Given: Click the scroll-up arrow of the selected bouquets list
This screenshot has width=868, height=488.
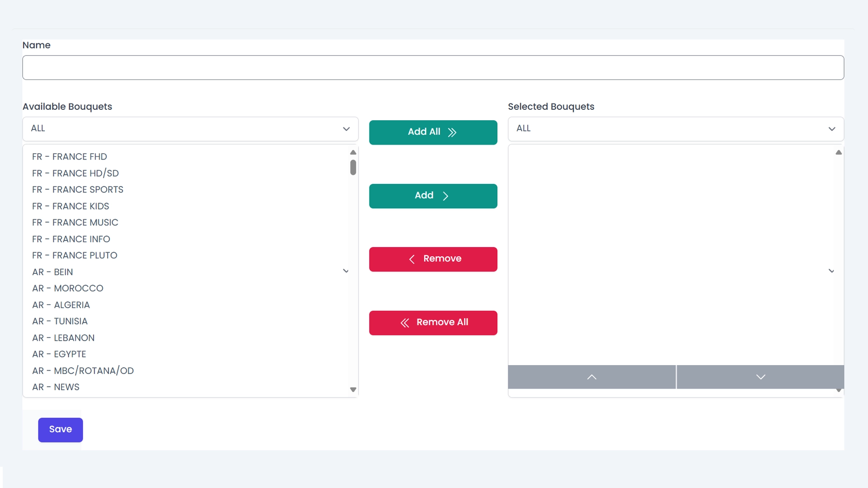Looking at the screenshot, I should point(839,153).
